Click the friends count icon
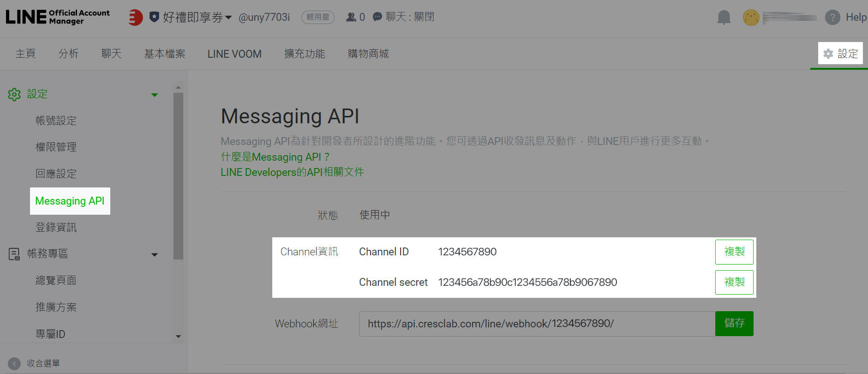 click(x=351, y=17)
